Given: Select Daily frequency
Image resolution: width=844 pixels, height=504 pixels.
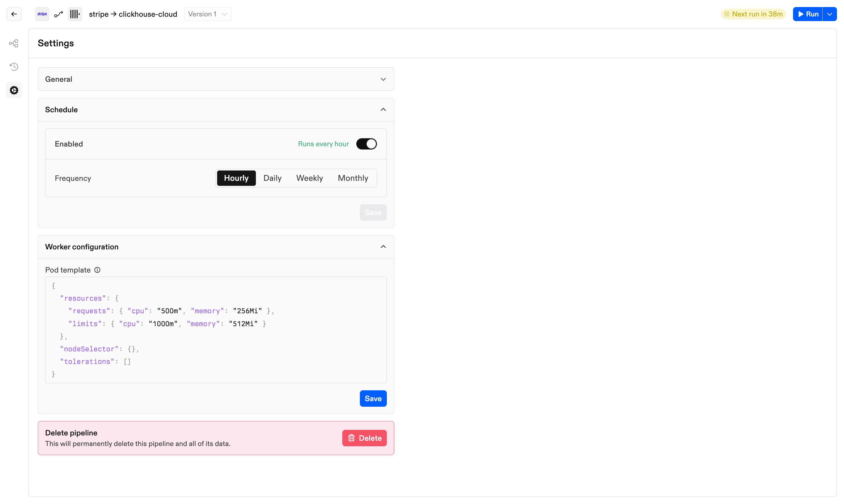Looking at the screenshot, I should pos(272,178).
